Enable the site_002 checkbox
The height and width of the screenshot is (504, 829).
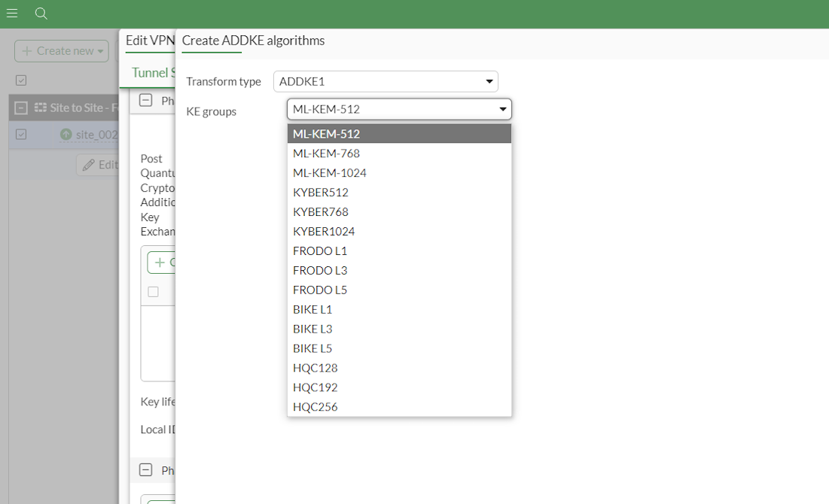pos(20,134)
